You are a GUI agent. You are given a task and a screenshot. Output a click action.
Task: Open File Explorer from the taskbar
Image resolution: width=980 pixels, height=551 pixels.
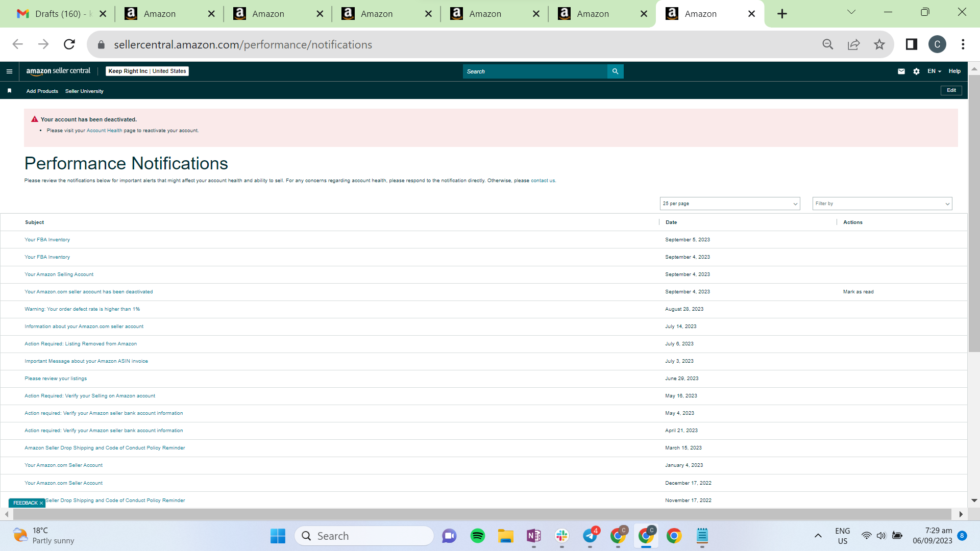click(505, 536)
